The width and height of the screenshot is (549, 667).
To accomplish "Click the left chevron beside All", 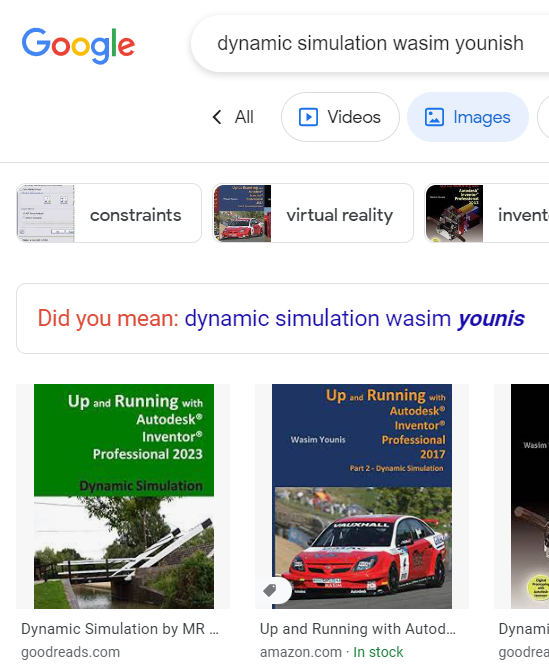I will coord(217,117).
